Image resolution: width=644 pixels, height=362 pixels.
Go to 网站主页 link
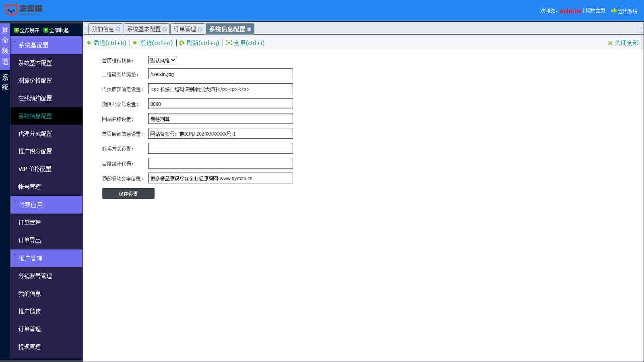pyautogui.click(x=595, y=10)
